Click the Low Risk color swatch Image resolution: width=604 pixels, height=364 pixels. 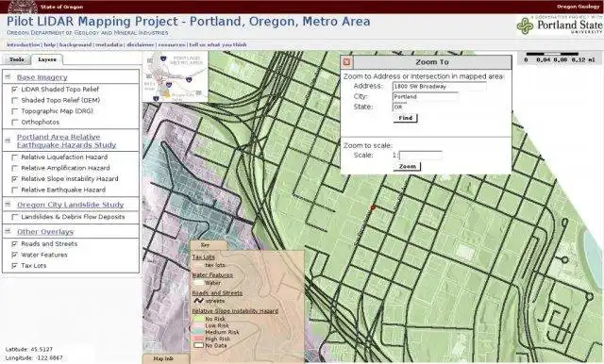(198, 325)
